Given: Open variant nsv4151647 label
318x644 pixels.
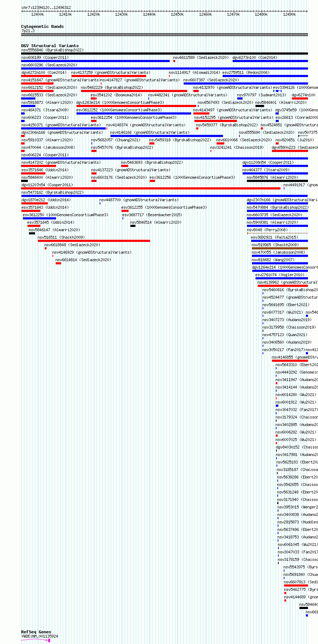Looking at the screenshot, I should click(x=61, y=80).
